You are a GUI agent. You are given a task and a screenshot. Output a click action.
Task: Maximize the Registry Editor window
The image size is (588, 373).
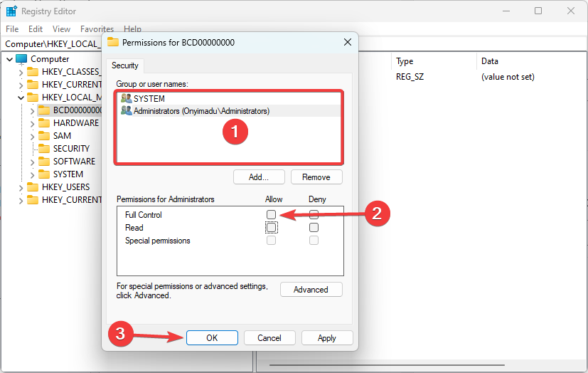(538, 11)
